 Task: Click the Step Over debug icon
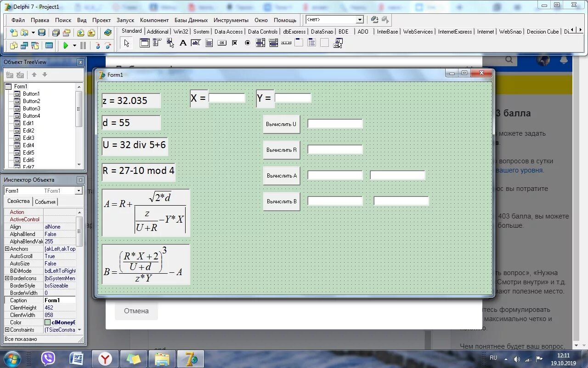(108, 46)
